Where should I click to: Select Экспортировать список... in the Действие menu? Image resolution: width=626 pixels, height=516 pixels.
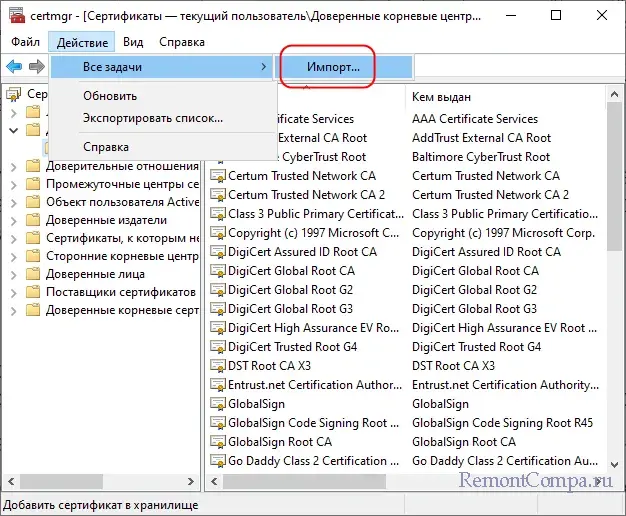(153, 118)
